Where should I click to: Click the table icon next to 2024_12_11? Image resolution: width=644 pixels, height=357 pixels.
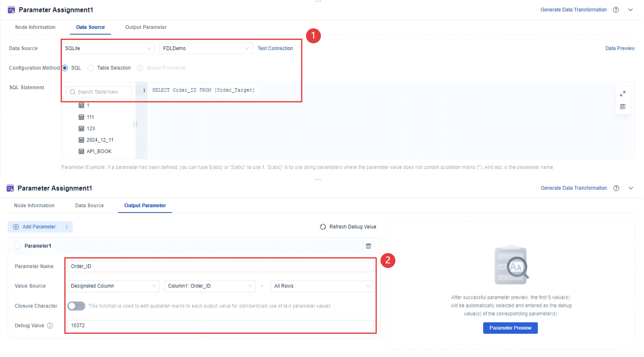pos(81,140)
